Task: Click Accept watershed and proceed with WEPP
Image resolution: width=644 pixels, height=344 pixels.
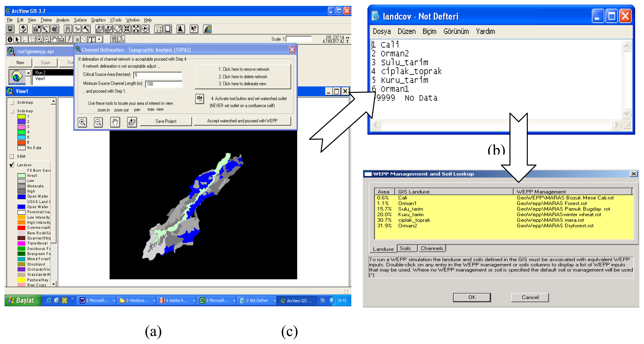Action: [242, 121]
